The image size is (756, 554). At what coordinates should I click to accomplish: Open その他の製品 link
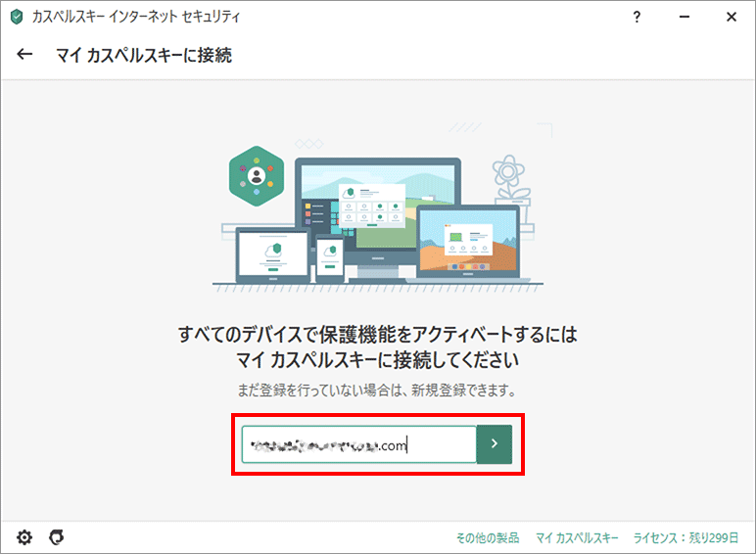click(x=488, y=537)
